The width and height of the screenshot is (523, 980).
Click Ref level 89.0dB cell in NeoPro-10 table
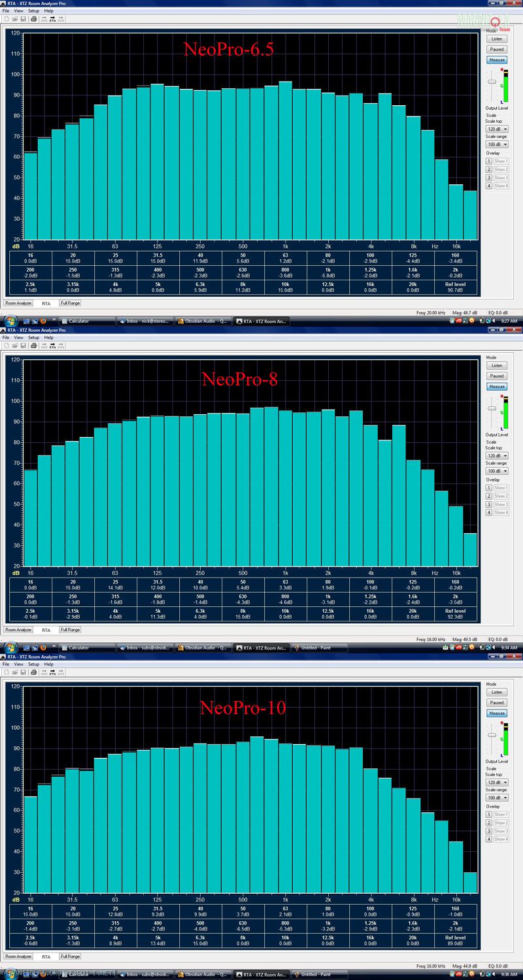(456, 939)
